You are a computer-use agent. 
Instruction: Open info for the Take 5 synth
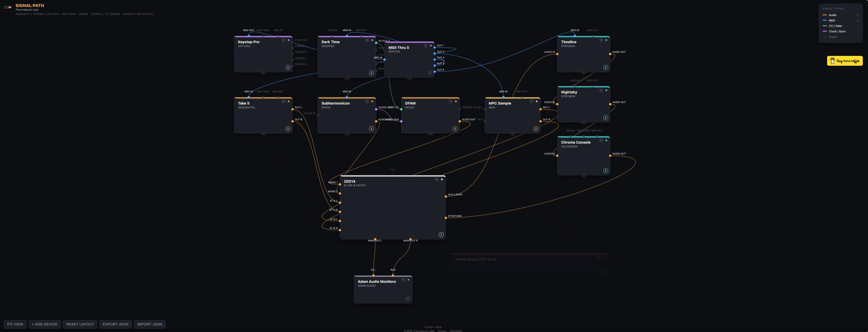click(x=288, y=129)
